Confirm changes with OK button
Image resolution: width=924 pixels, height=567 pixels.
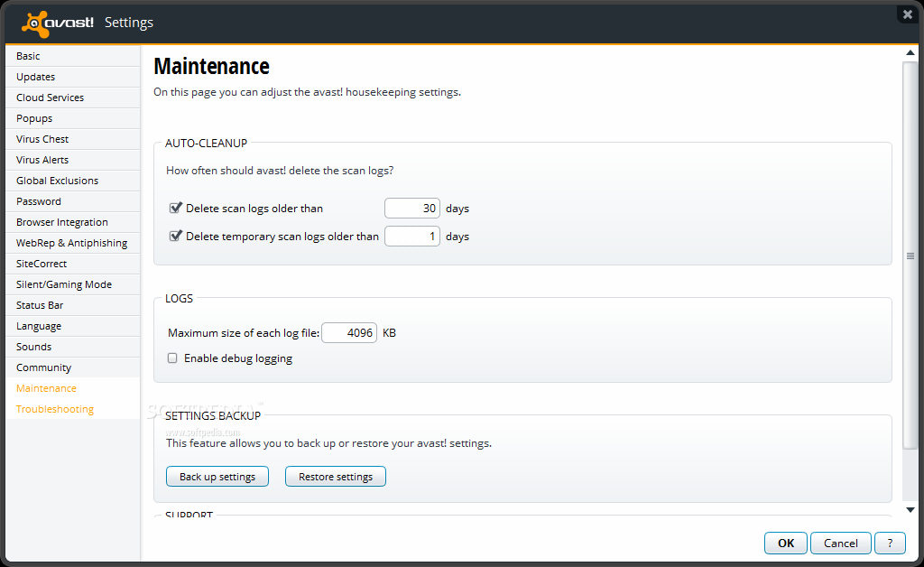click(x=786, y=543)
